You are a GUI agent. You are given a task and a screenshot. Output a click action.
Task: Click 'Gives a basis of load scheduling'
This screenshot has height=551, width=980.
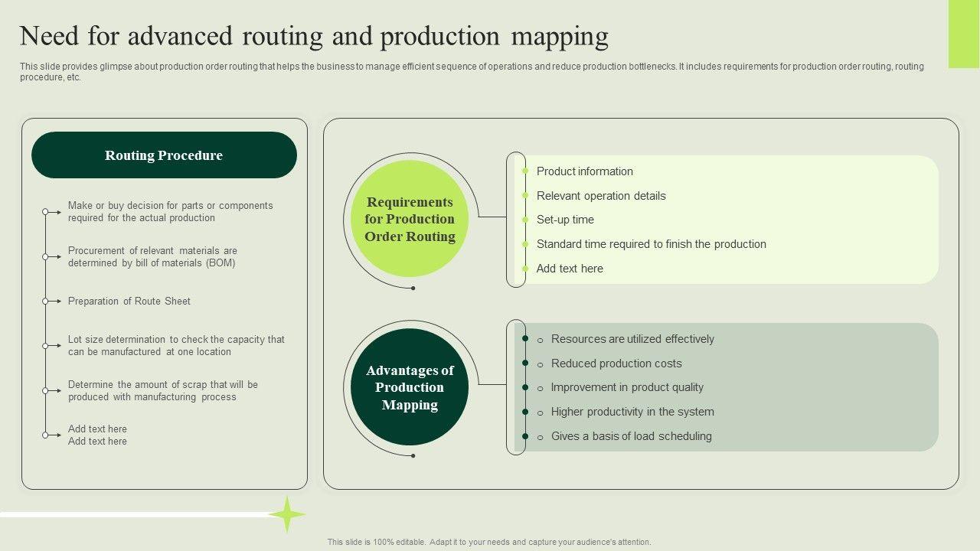[x=632, y=436]
